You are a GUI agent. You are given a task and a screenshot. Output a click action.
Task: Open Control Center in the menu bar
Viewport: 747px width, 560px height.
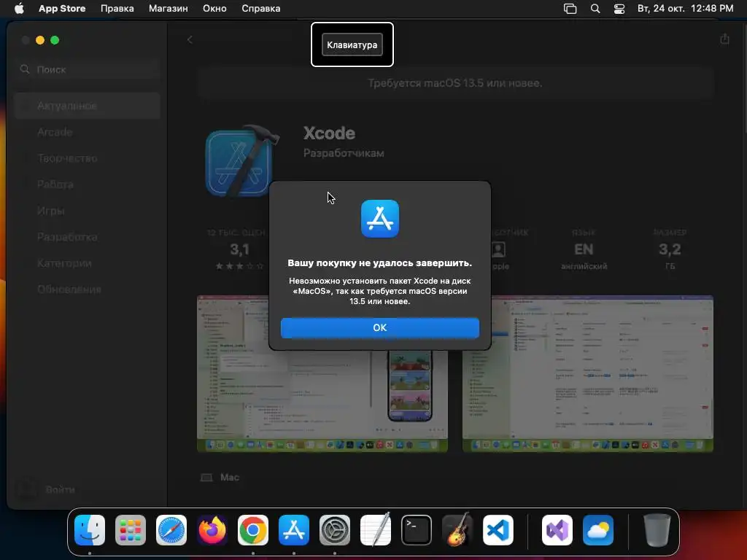619,9
